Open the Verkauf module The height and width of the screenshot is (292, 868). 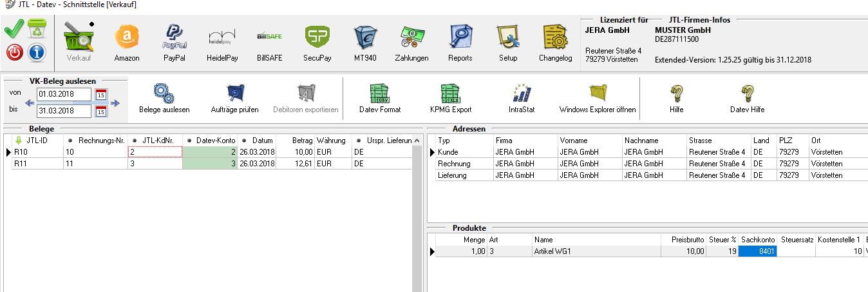tap(79, 43)
